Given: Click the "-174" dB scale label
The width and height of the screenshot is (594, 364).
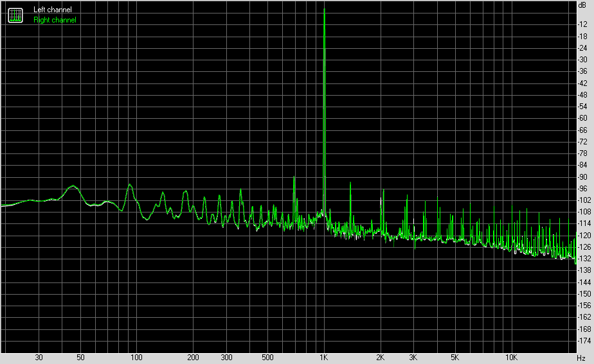Looking at the screenshot, I should [584, 341].
